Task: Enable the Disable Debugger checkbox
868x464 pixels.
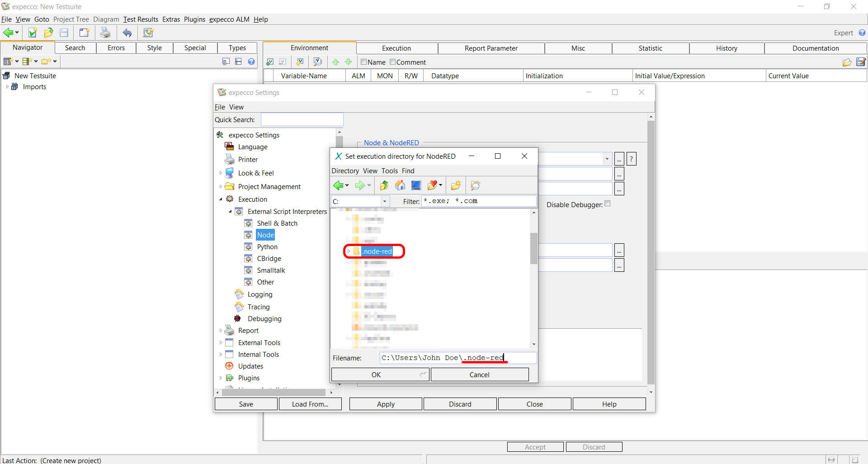Action: tap(607, 204)
